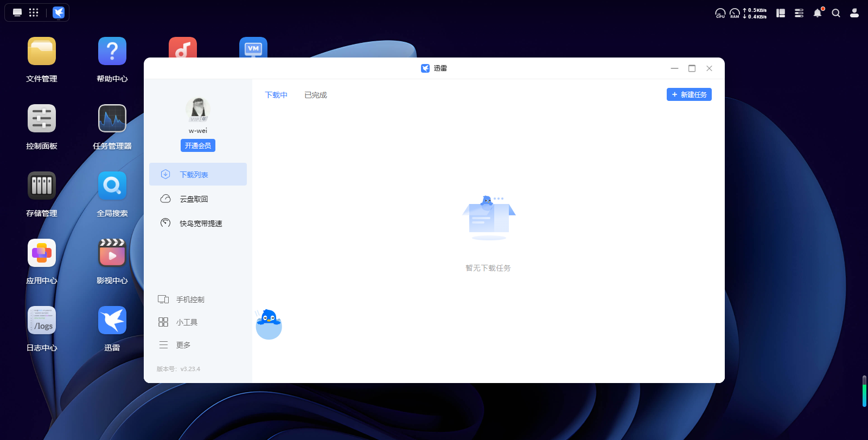Show desktop via top-left monitor icon
The width and height of the screenshot is (868, 440).
(x=17, y=12)
